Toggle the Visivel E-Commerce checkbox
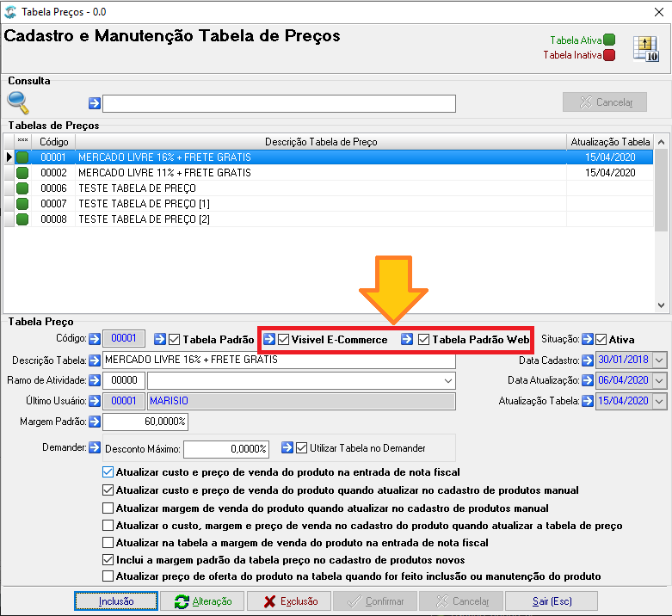 [x=283, y=340]
